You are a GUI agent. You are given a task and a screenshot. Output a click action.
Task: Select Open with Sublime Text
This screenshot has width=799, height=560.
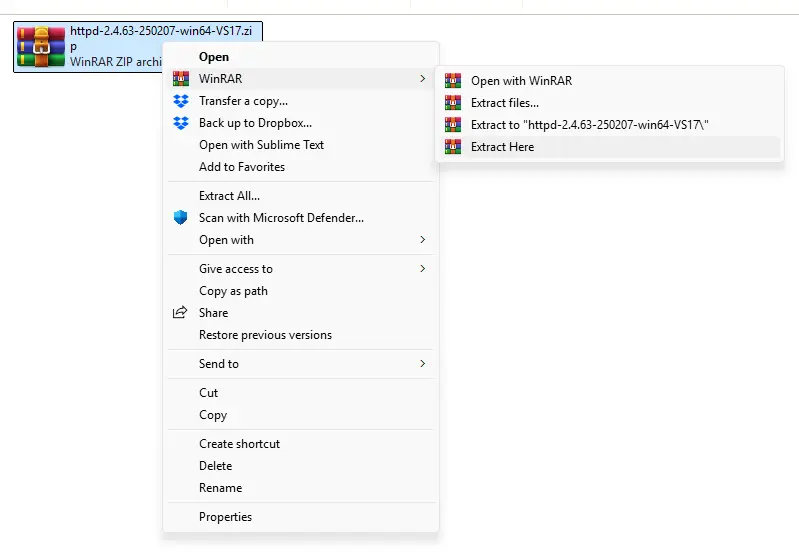click(301, 145)
